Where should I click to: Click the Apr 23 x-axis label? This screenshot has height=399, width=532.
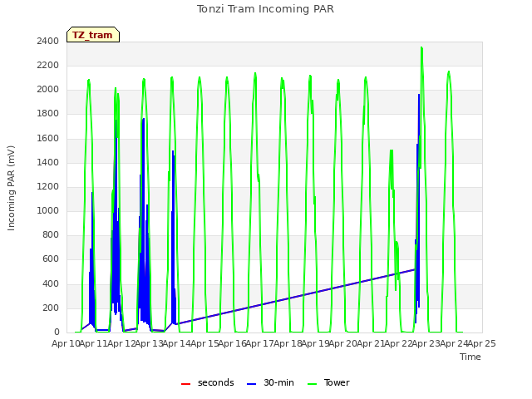click(x=426, y=344)
